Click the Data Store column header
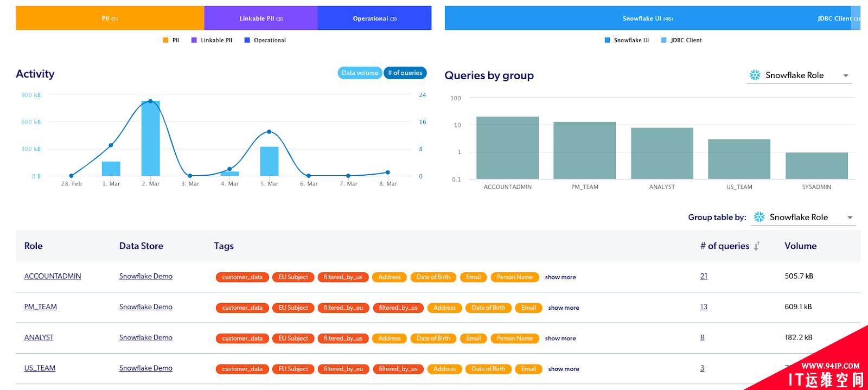This screenshot has width=868, height=390. tap(141, 246)
